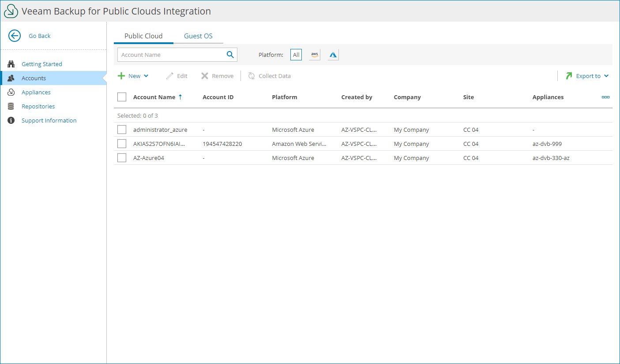Viewport: 620px width, 364px height.
Task: Click the Support Information info icon
Action: point(11,120)
